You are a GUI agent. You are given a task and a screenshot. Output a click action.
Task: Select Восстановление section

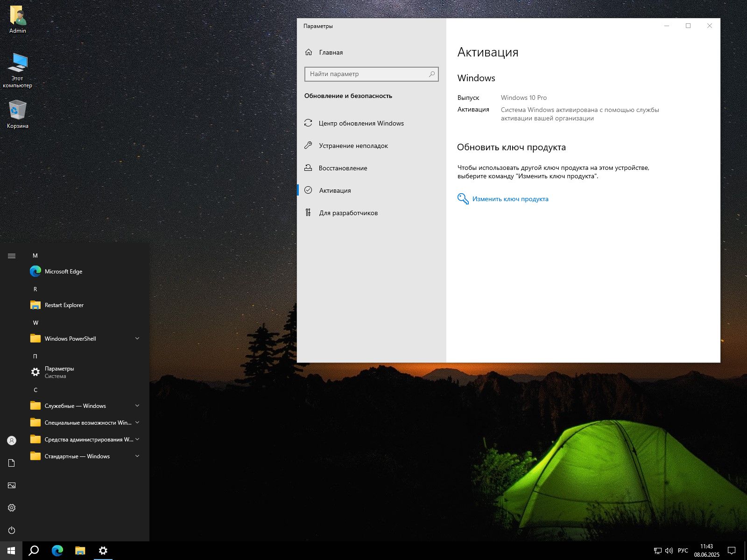[372, 168]
